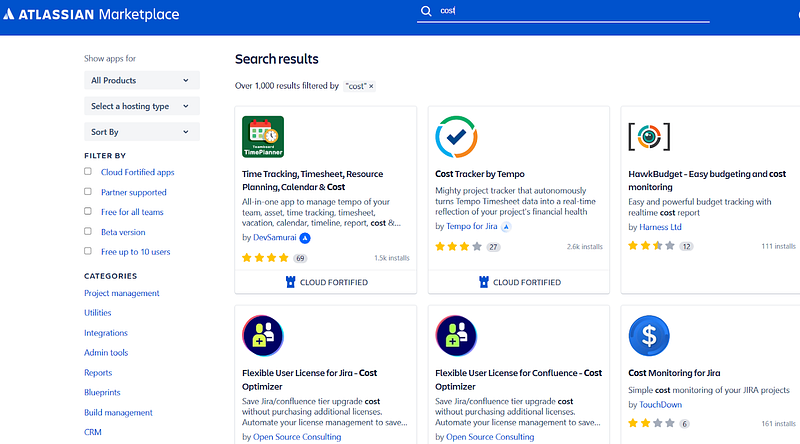
Task: Click Cloud Fortified badge on TimePlanner card
Action: click(x=326, y=282)
